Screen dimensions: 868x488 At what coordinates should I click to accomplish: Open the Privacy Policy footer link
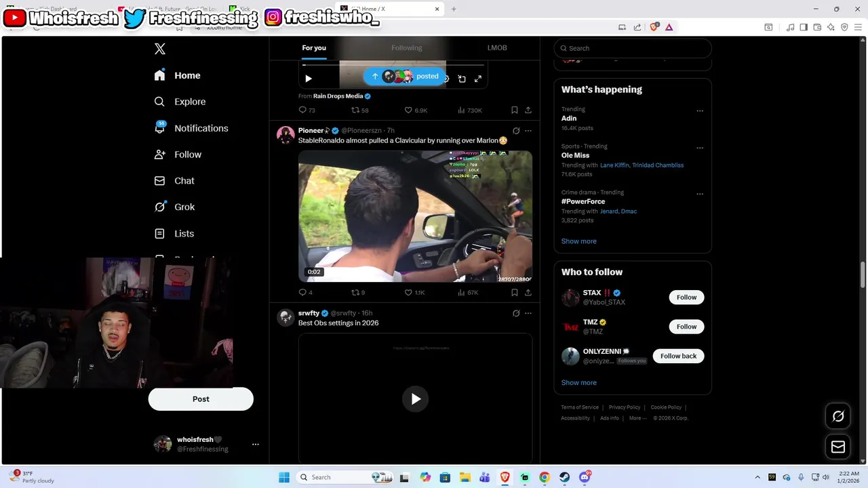click(x=624, y=407)
